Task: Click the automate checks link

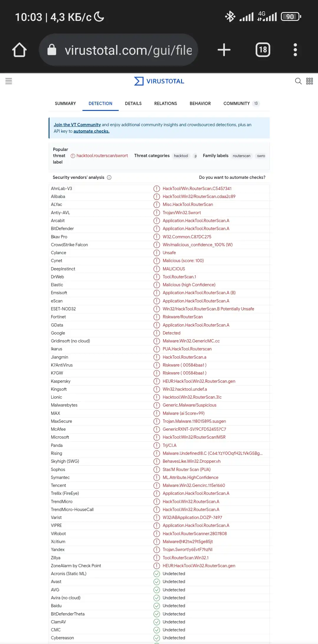Action: [x=91, y=131]
